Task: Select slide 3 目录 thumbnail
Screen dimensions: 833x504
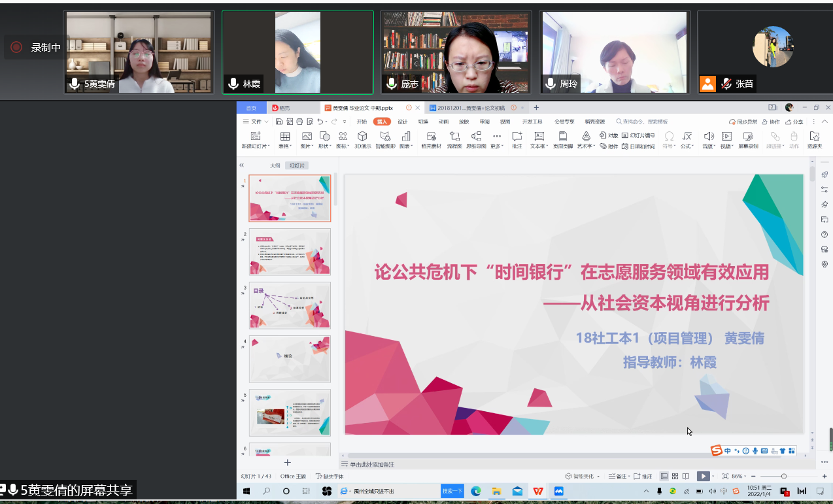Action: click(290, 305)
